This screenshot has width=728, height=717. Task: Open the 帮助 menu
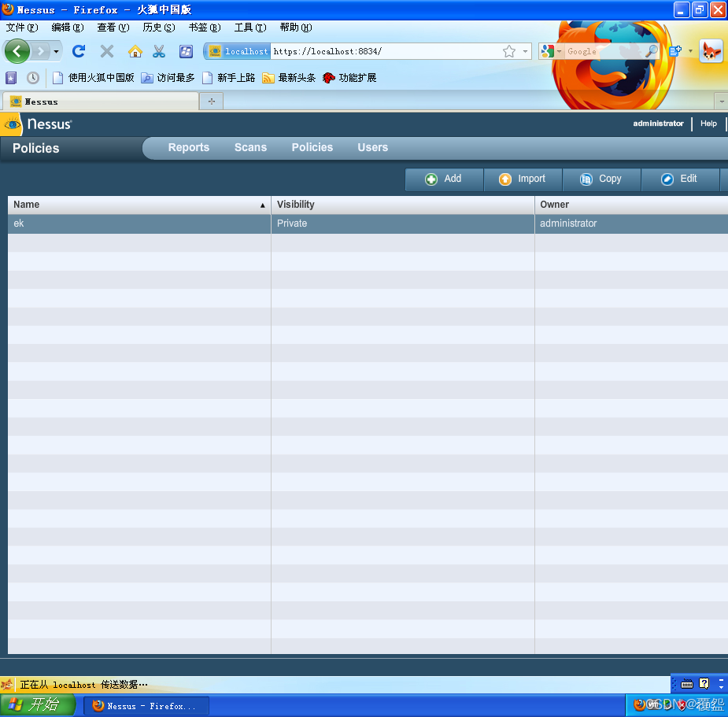[296, 28]
